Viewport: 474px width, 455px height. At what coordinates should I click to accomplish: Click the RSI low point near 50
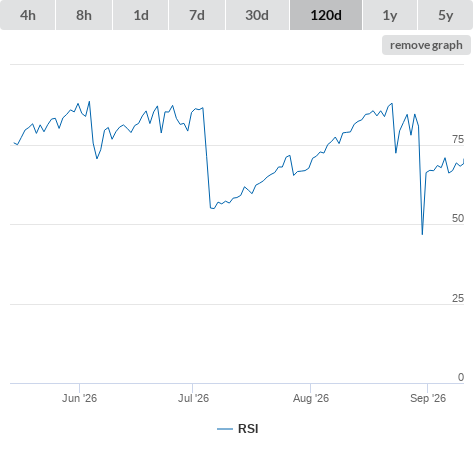tap(422, 234)
